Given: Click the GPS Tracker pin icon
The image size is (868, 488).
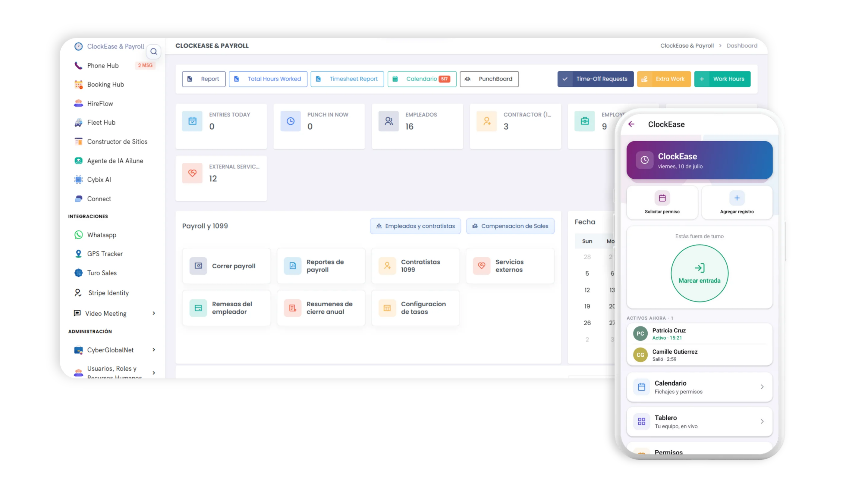Looking at the screenshot, I should click(x=78, y=254).
